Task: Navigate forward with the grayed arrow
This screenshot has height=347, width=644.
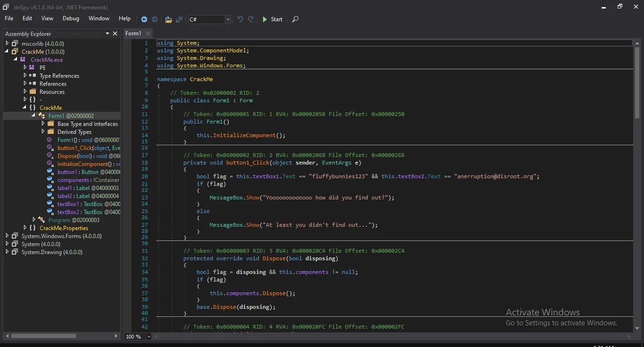Action: click(154, 19)
